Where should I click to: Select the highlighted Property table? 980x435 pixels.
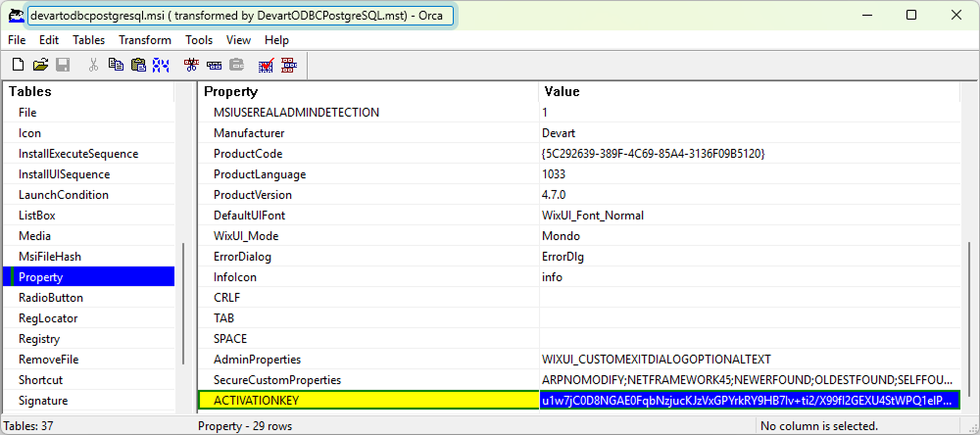[89, 277]
